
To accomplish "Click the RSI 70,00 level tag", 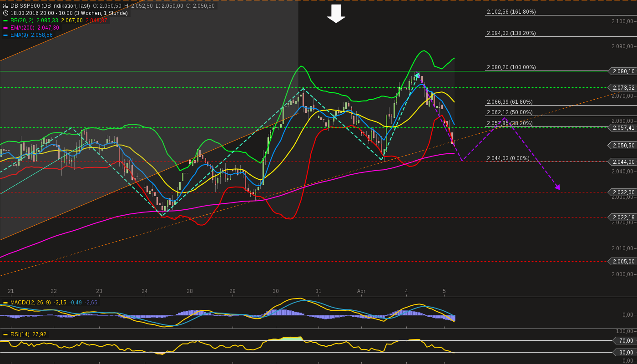I will point(624,341).
